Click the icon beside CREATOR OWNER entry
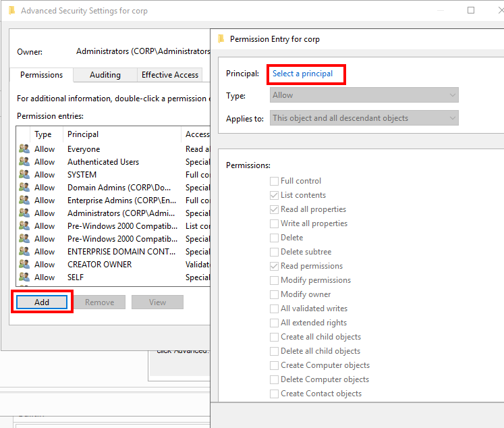The height and width of the screenshot is (428, 504). (x=24, y=265)
